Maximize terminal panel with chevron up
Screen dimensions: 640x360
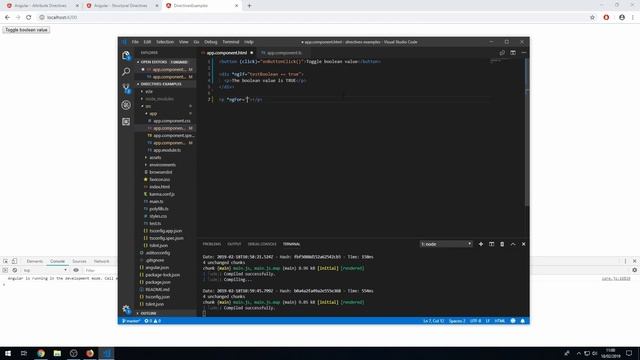[513, 244]
